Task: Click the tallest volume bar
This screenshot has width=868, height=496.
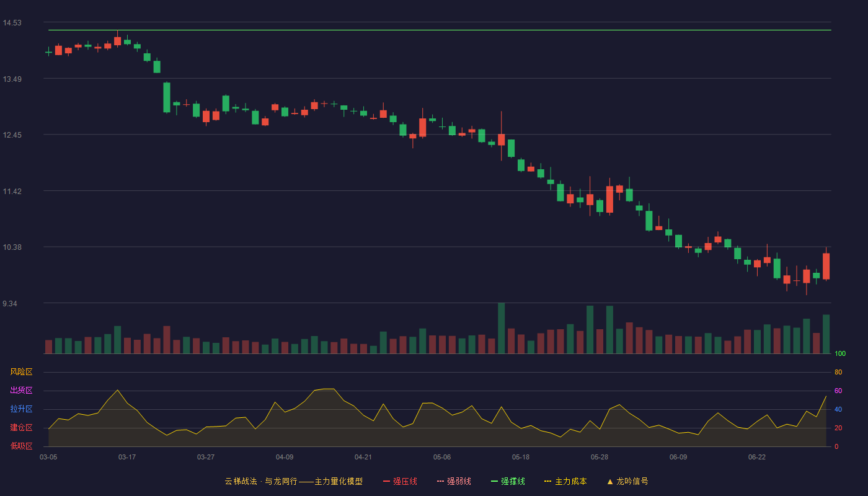Action: (501, 328)
